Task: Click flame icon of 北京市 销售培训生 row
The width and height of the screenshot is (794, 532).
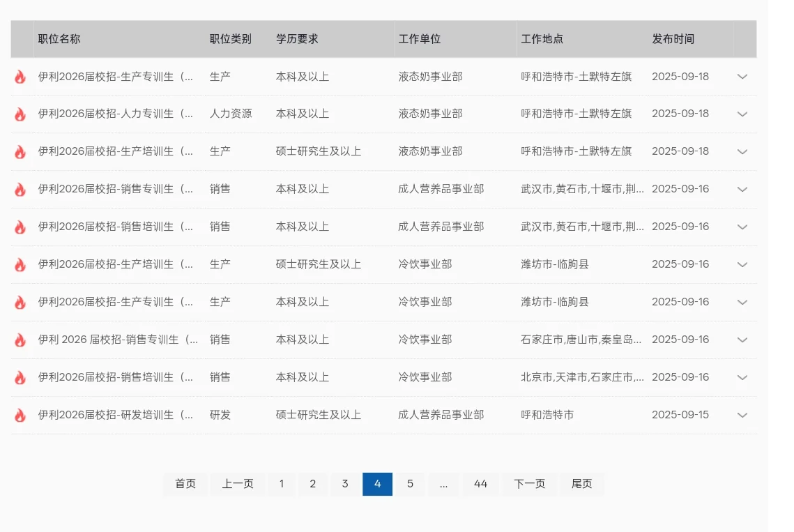Action: pyautogui.click(x=20, y=377)
